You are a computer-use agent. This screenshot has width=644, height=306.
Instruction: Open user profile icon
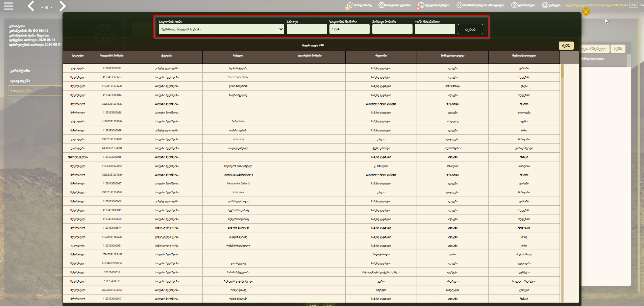459,5
